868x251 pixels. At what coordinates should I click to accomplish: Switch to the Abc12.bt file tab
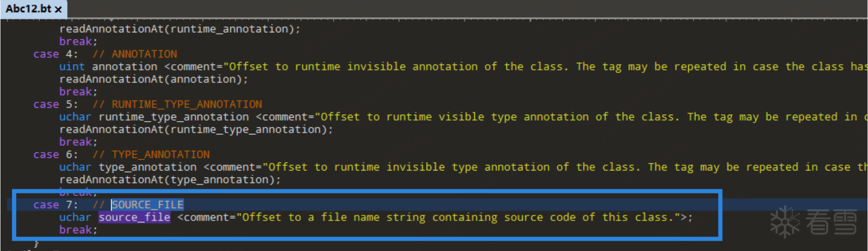click(x=28, y=9)
